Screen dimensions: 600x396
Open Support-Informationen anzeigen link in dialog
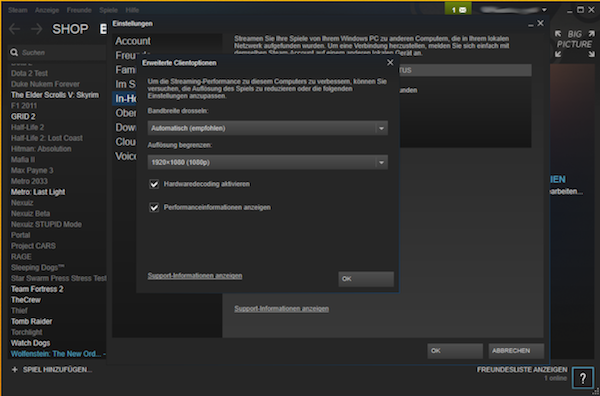click(195, 275)
